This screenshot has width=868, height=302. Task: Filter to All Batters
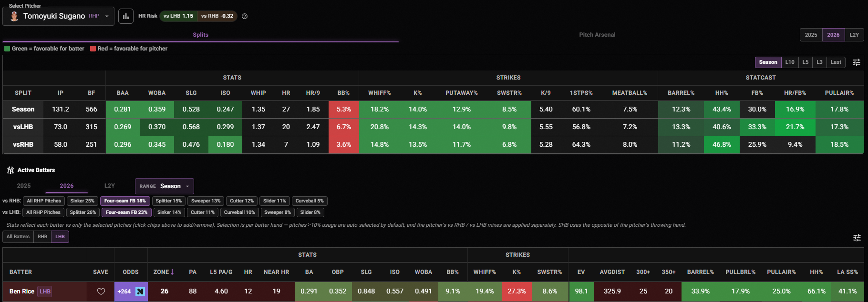(x=18, y=237)
